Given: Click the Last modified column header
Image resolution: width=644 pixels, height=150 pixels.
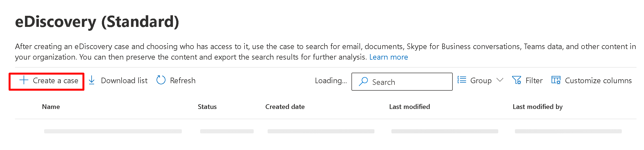Looking at the screenshot, I should click(409, 107).
